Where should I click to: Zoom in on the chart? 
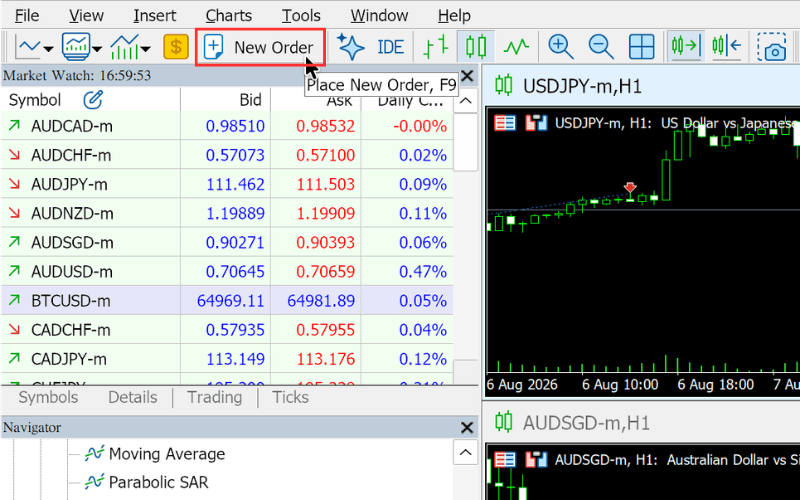click(560, 47)
